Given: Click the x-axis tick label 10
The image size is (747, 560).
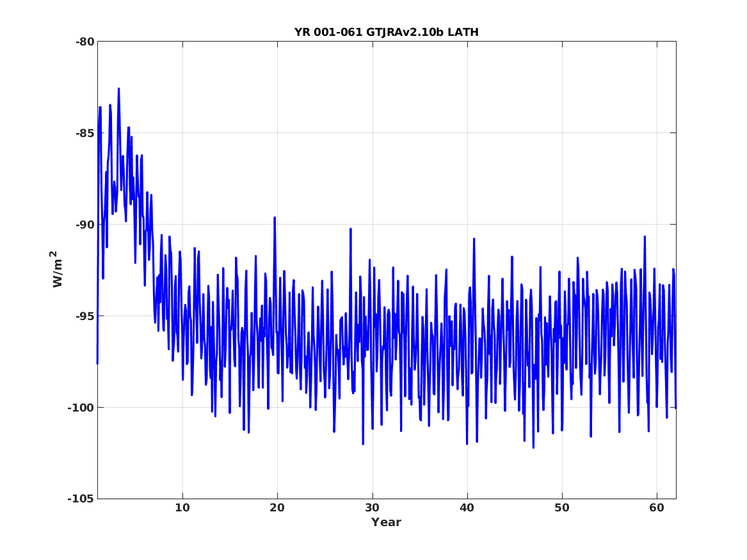Looking at the screenshot, I should (x=182, y=508).
